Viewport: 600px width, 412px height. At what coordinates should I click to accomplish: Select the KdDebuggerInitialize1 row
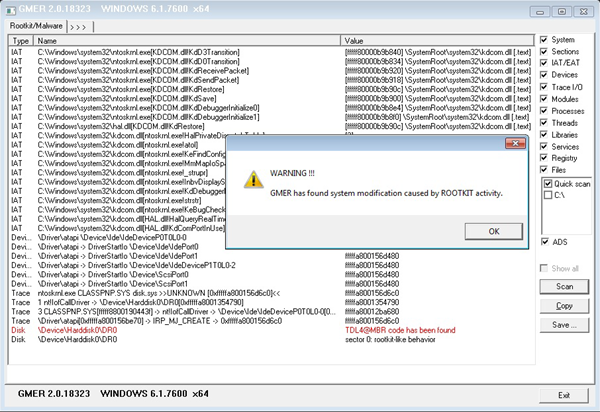(271, 117)
